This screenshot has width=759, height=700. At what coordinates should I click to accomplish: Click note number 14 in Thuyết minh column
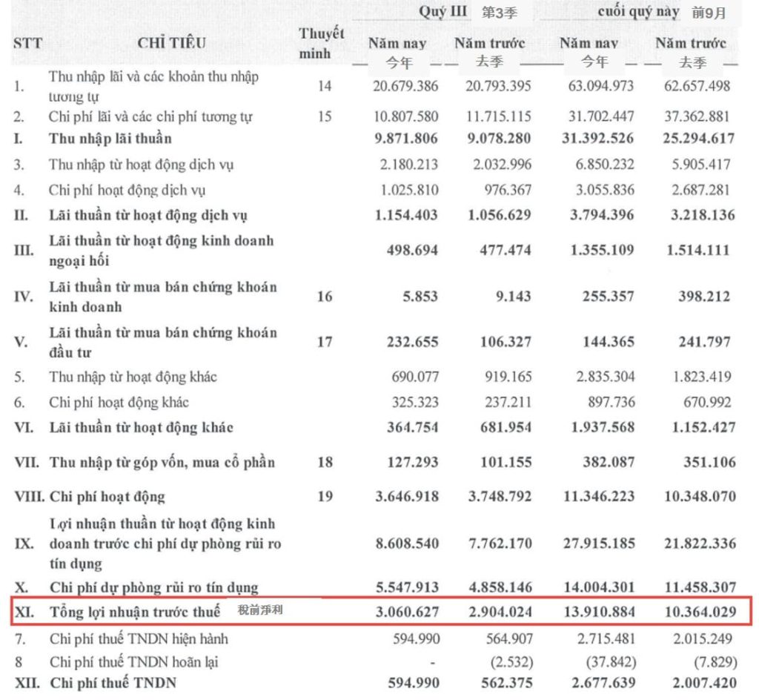(x=325, y=86)
